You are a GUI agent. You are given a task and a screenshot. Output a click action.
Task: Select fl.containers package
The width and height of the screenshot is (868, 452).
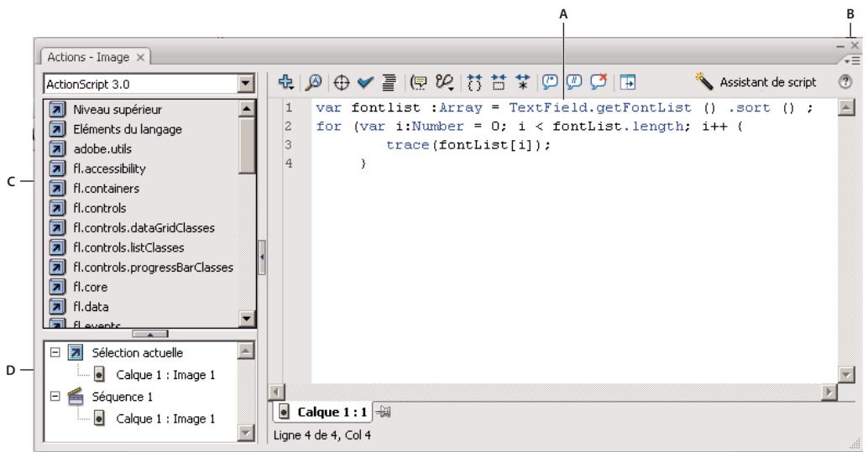pyautogui.click(x=107, y=188)
